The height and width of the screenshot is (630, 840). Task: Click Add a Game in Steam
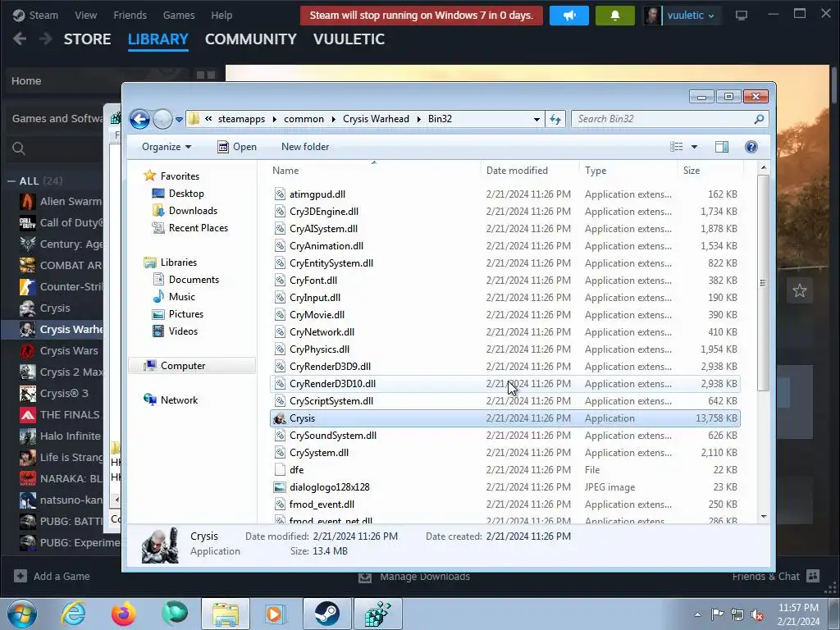click(x=52, y=576)
